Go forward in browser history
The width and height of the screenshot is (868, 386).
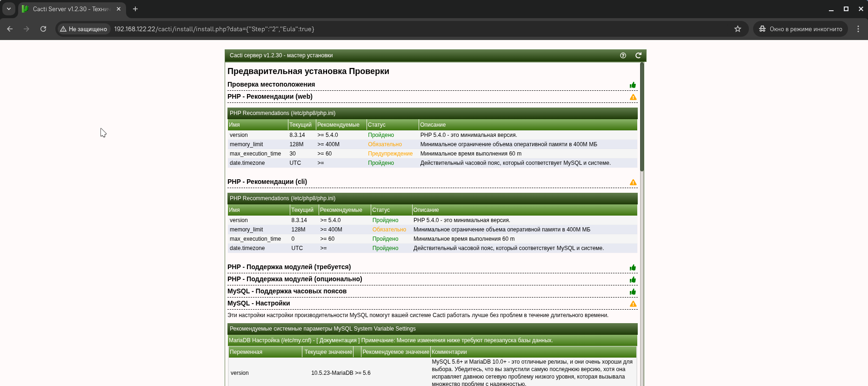pos(27,29)
